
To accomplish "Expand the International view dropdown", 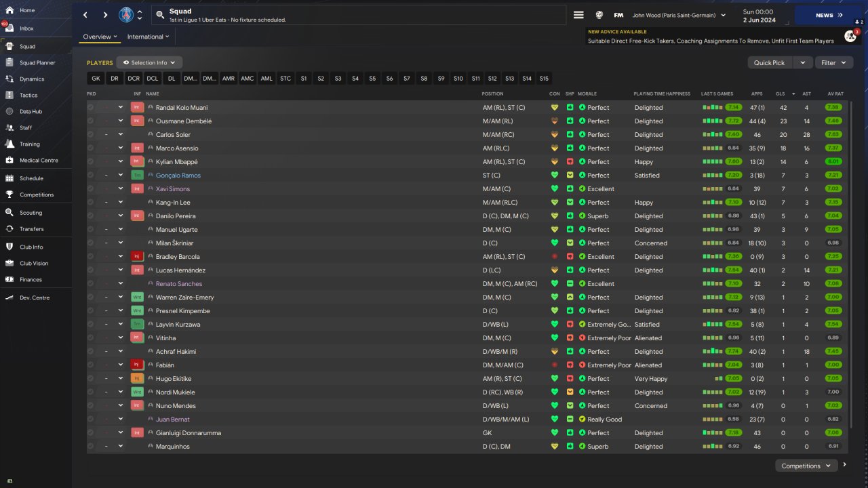I will [149, 37].
